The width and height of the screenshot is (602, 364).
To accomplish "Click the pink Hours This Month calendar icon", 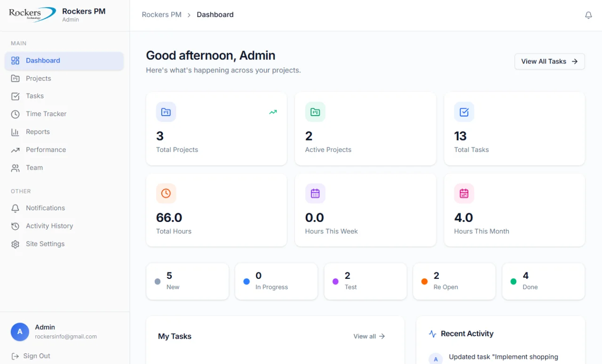I will (x=464, y=193).
